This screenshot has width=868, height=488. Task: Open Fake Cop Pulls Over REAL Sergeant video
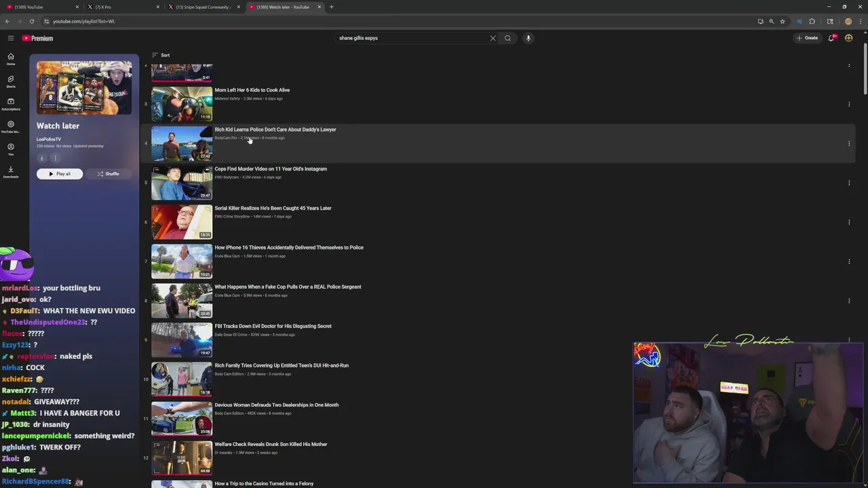[288, 287]
